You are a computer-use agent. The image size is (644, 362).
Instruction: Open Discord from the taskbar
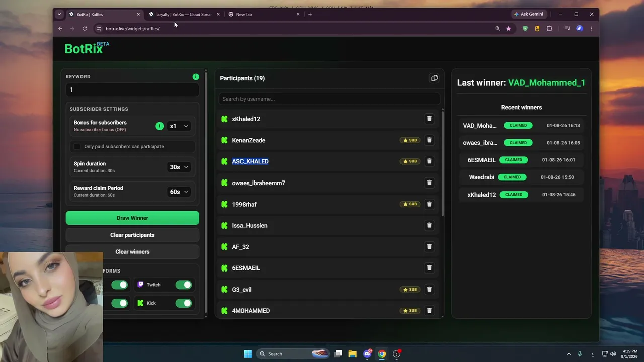[x=367, y=354]
